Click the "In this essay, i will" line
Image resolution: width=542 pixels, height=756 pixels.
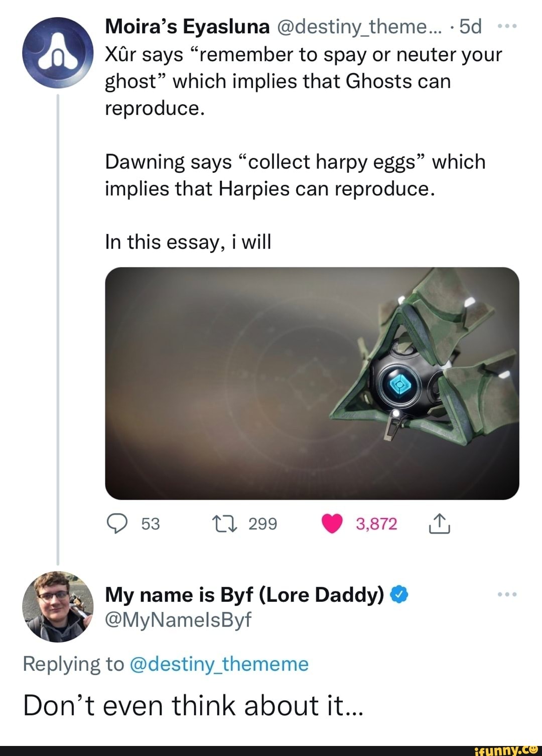[188, 242]
